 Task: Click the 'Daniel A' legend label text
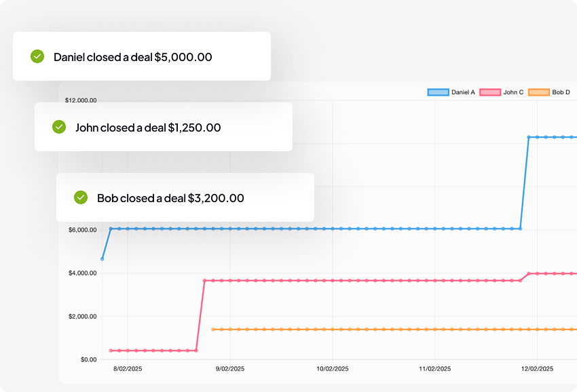pos(463,92)
